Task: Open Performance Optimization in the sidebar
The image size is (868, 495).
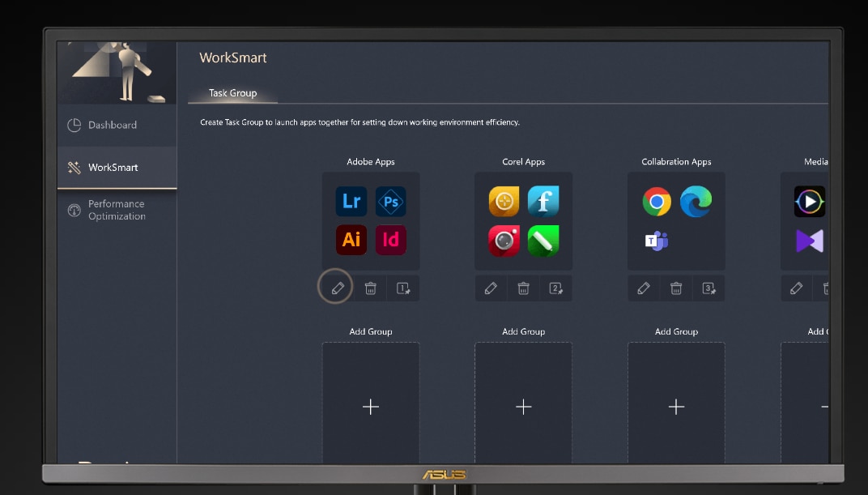Action: pyautogui.click(x=117, y=210)
